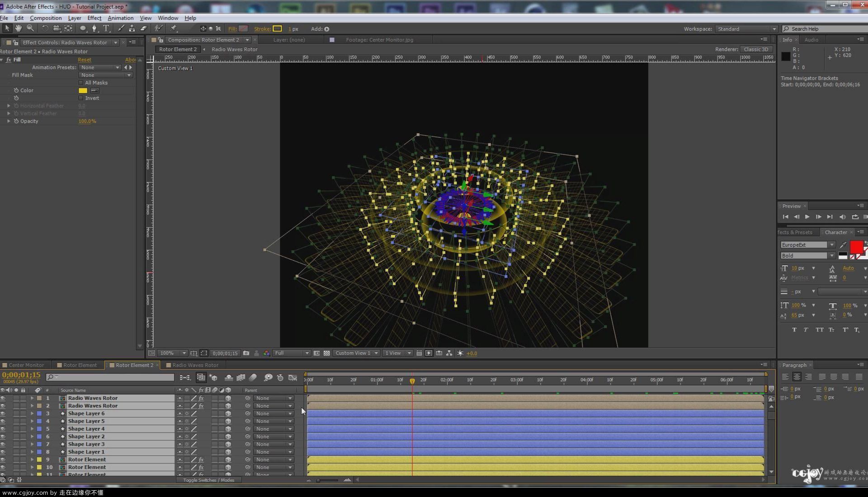Click the yellow Fill Color swatch
868x497 pixels.
coord(83,90)
